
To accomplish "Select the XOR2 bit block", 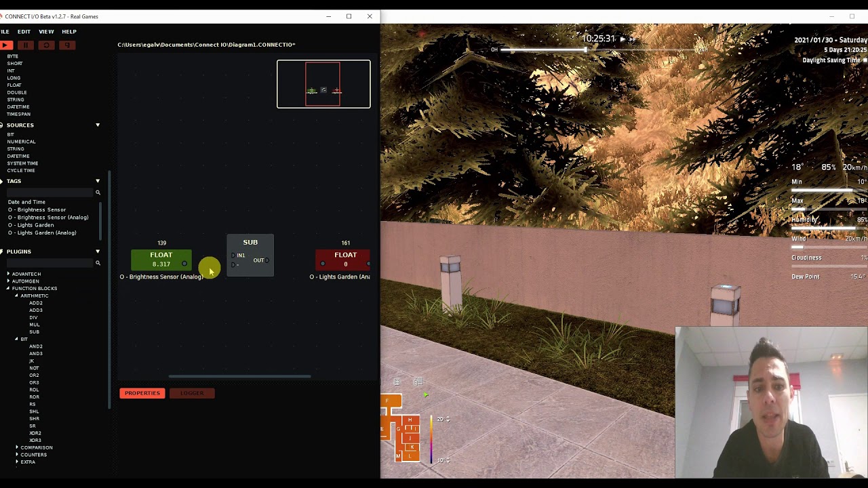I will [35, 433].
